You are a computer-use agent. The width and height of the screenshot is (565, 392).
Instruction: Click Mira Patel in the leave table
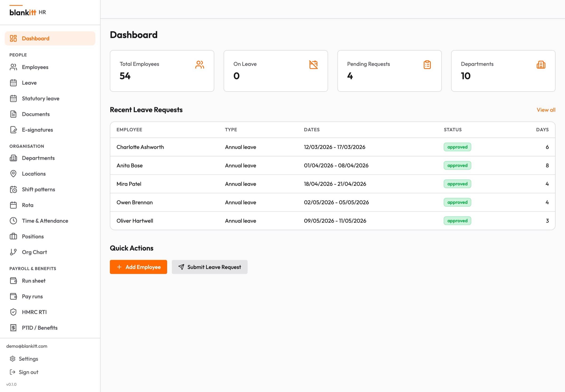click(x=129, y=184)
